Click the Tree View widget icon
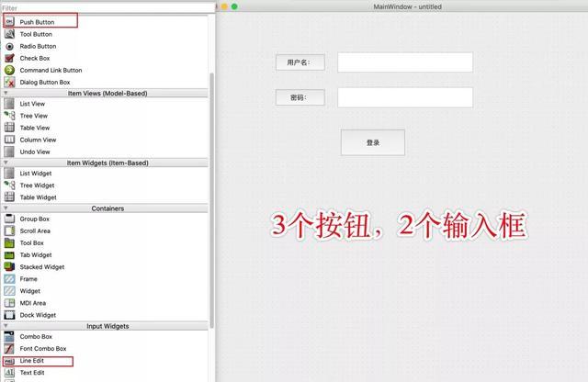This screenshot has height=382, width=588. [x=9, y=116]
